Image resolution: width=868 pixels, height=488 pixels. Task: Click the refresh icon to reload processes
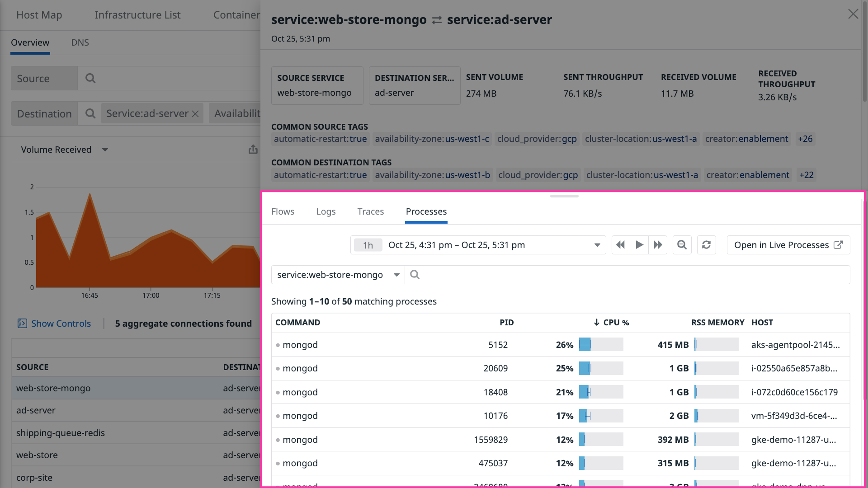(706, 244)
